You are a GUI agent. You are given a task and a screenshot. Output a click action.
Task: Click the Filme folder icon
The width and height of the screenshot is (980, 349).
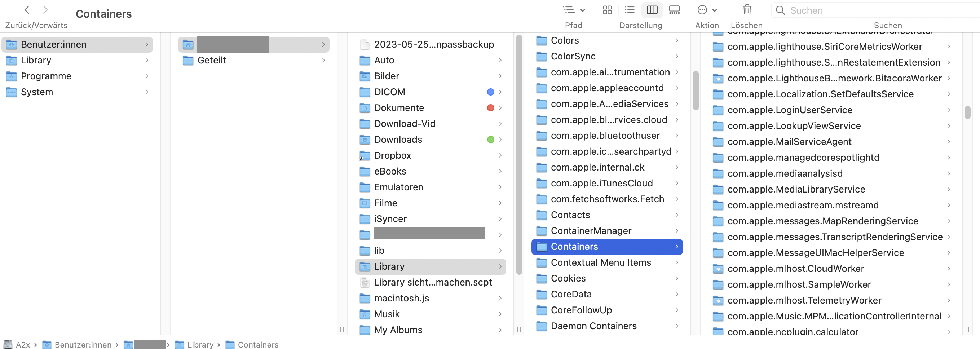click(365, 203)
